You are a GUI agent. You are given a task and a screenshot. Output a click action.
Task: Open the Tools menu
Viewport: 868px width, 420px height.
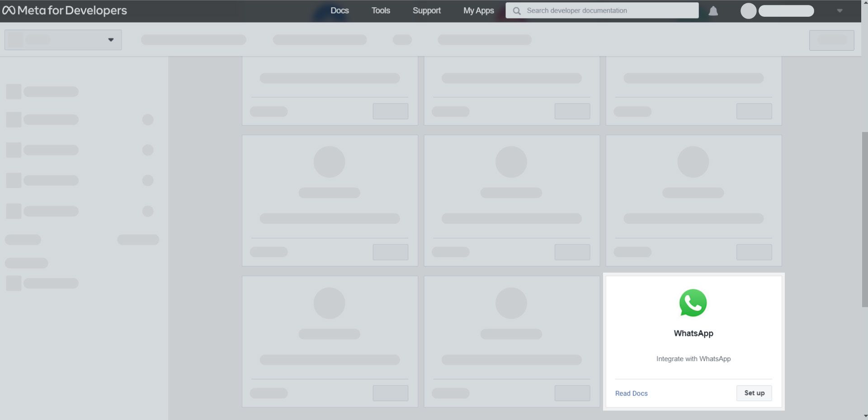381,10
